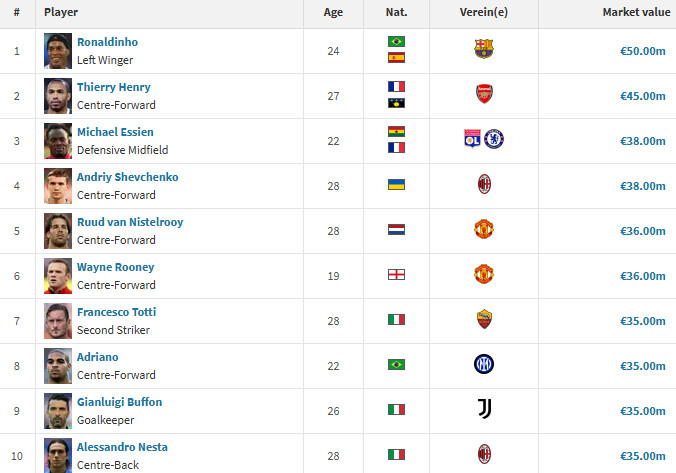The height and width of the screenshot is (473, 676).
Task: Click Michael Essien's portrait thumbnail
Action: tap(58, 140)
